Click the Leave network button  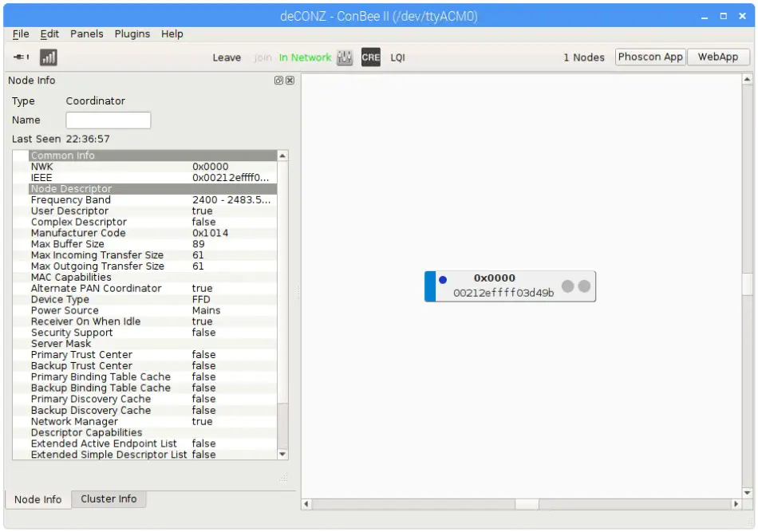click(x=227, y=57)
